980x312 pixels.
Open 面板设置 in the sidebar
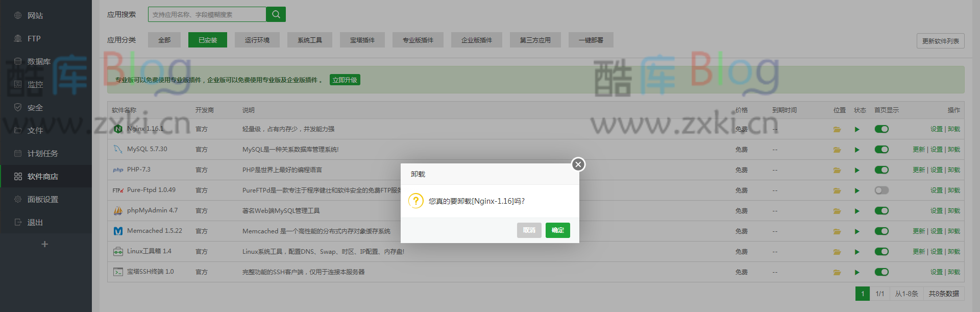(x=46, y=199)
